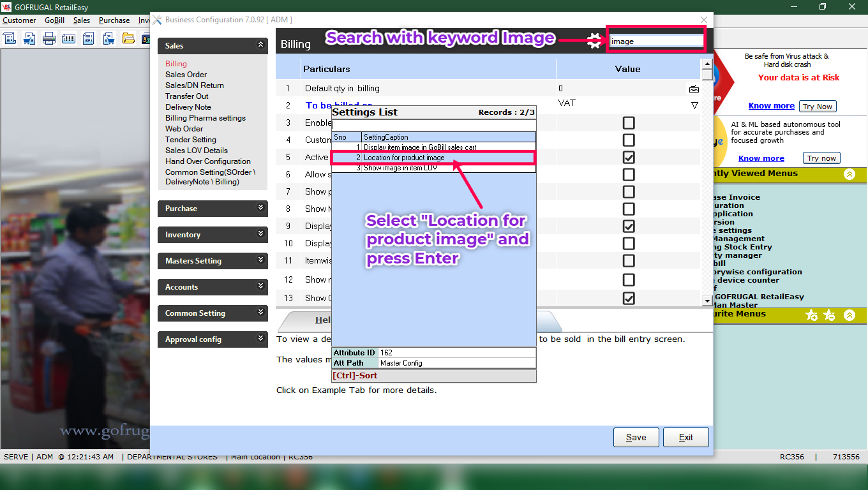Expand the Accounts section
The height and width of the screenshot is (490, 868).
tap(260, 286)
